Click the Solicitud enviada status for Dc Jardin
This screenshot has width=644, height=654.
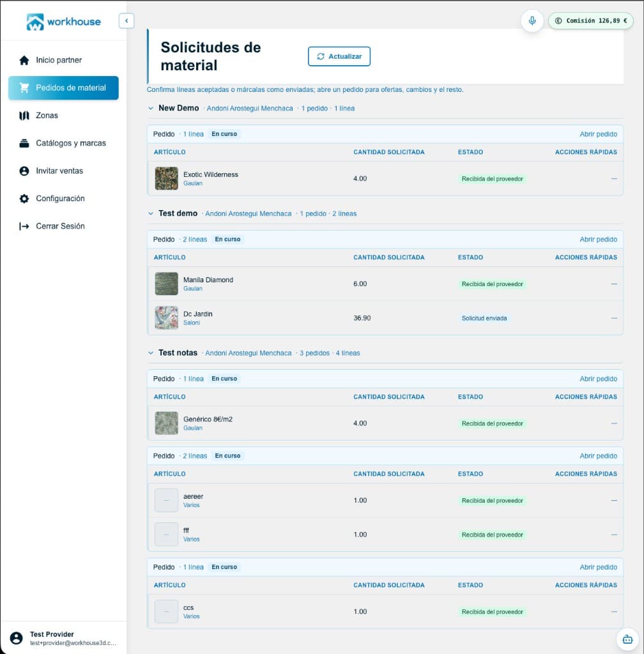pyautogui.click(x=484, y=318)
